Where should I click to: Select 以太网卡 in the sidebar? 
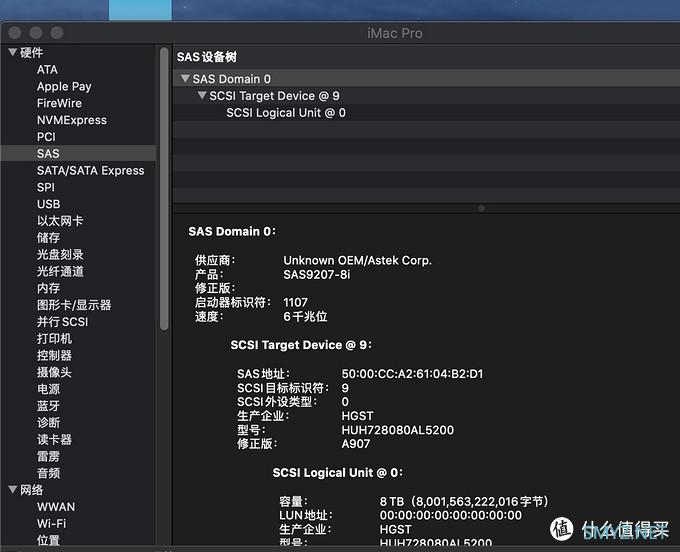(x=60, y=221)
